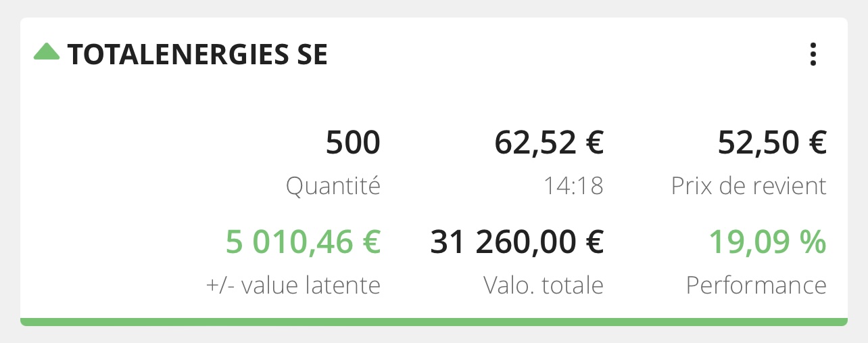
Task: Click the grey background above the card
Action: [x=433, y=8]
